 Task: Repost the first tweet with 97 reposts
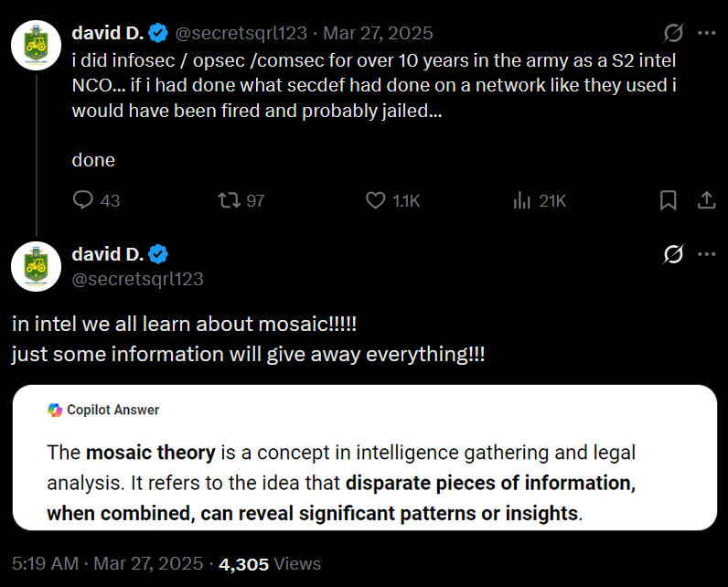tap(241, 200)
